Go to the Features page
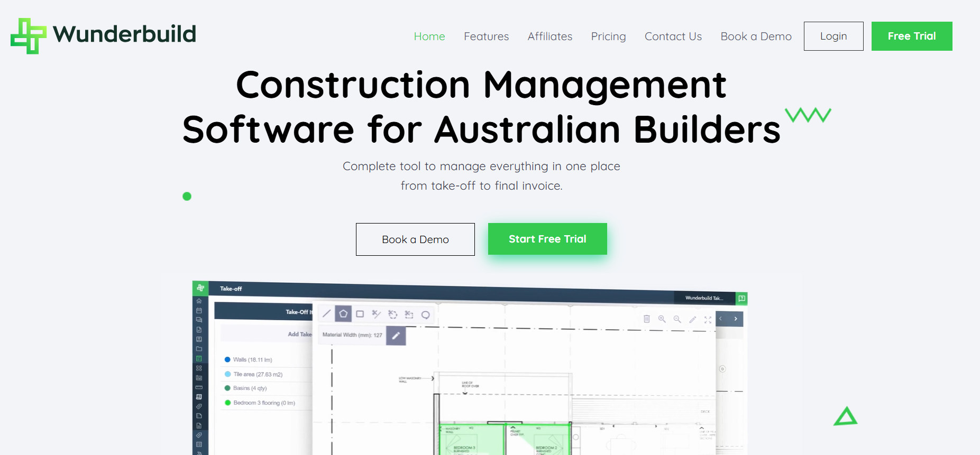This screenshot has height=455, width=980. pyautogui.click(x=487, y=36)
